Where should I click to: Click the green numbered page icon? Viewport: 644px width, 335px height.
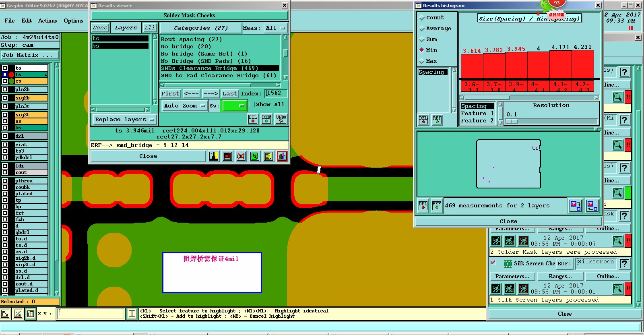(254, 156)
